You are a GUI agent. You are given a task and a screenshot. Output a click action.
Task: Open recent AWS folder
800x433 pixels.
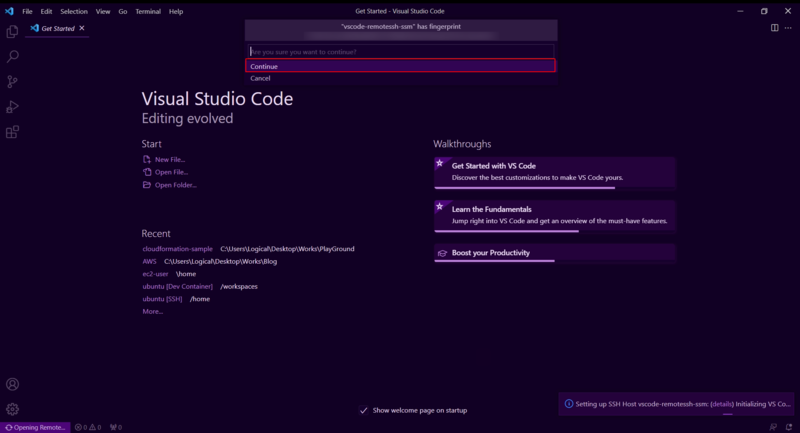click(149, 261)
